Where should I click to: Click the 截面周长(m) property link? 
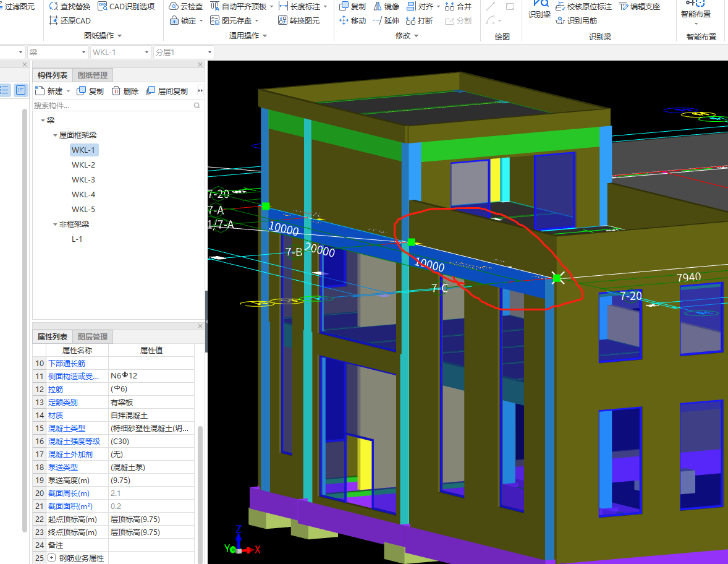coord(69,493)
